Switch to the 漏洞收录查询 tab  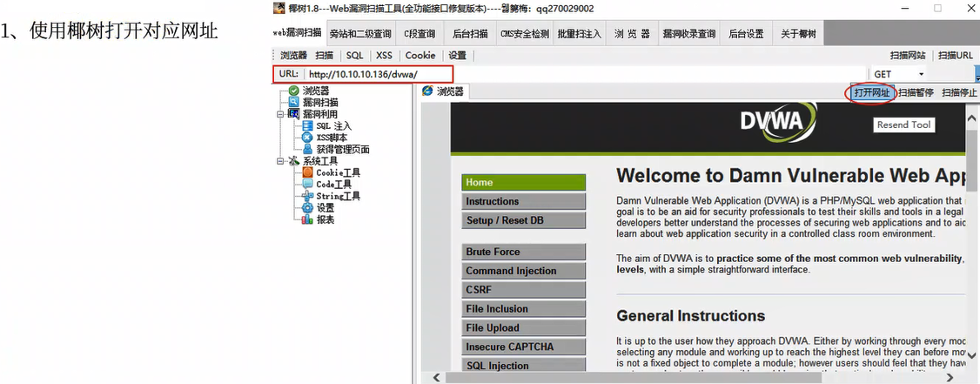[688, 34]
